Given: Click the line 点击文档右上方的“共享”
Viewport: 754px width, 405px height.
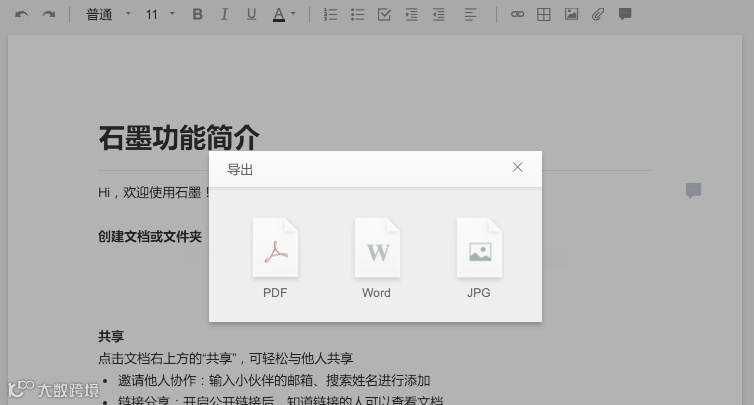Looking at the screenshot, I should [226, 358].
